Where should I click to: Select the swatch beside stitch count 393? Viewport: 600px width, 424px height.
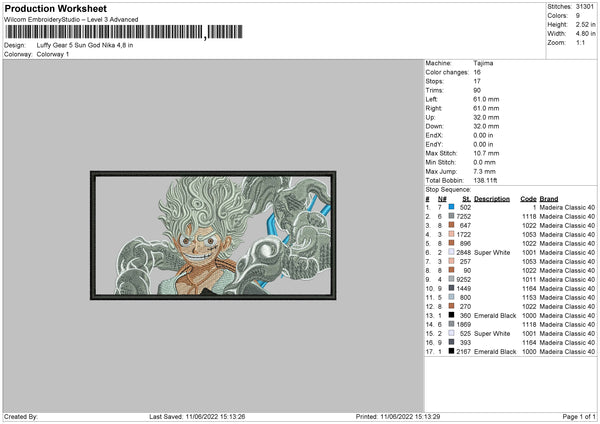point(452,342)
